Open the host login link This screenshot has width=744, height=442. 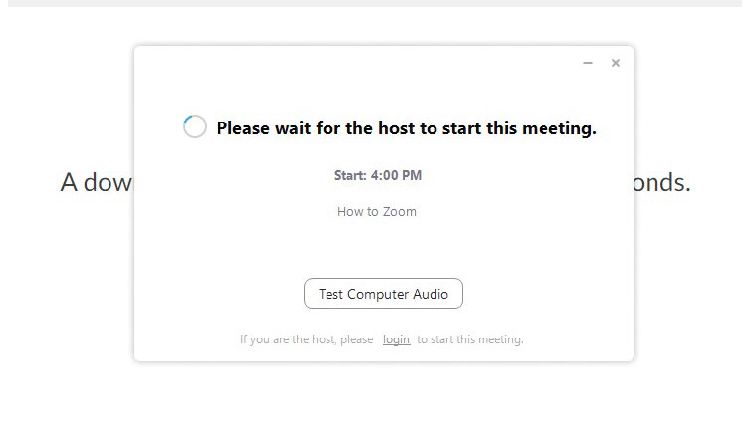tap(396, 339)
